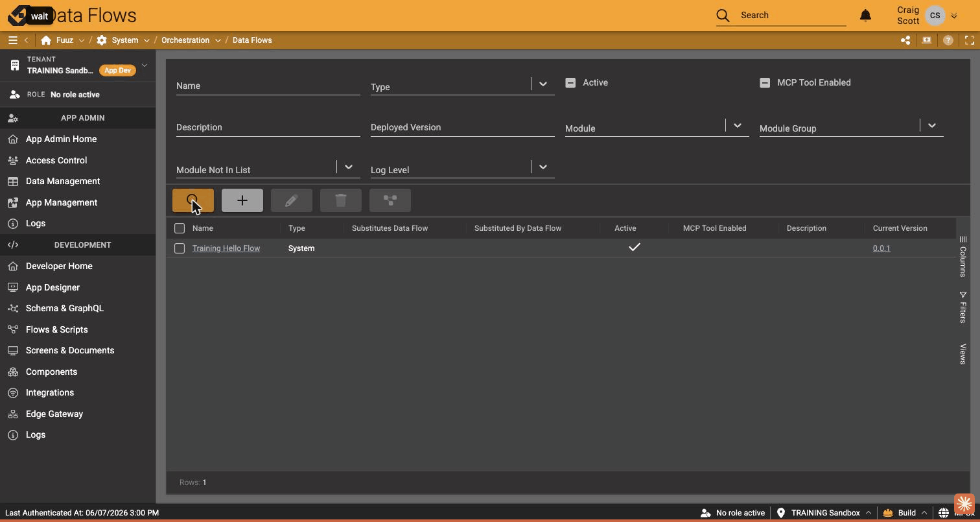Screen dimensions: 980x522
Task: Expand the Type dropdown
Action: [x=543, y=84]
